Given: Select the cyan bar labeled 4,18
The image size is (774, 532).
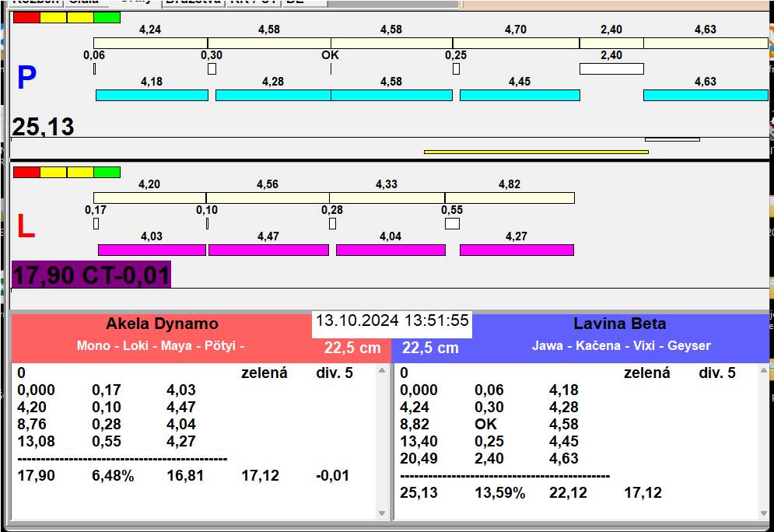Looking at the screenshot, I should click(152, 95).
